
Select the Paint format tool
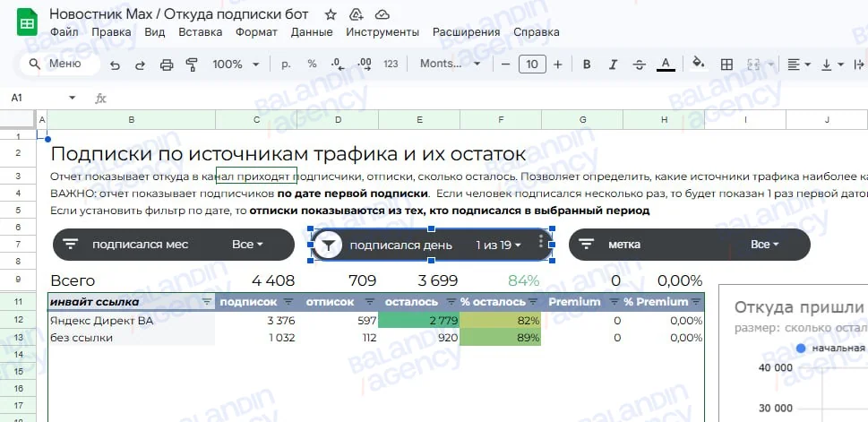192,65
